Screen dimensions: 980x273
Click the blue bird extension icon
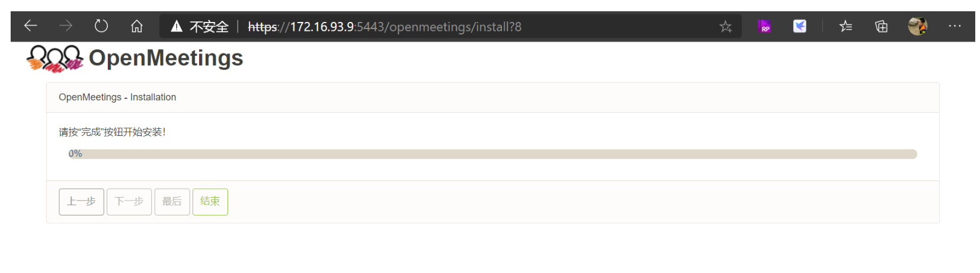point(800,26)
